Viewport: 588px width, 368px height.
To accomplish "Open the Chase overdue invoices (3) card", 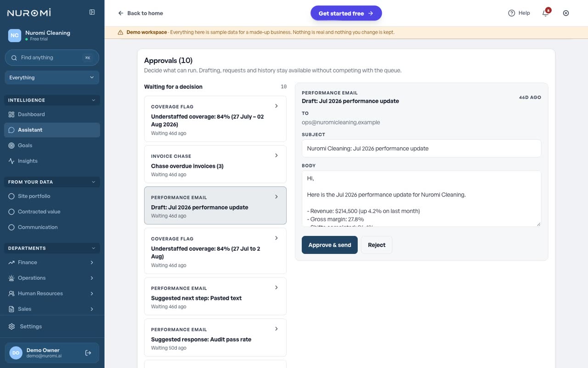I will 215,164.
